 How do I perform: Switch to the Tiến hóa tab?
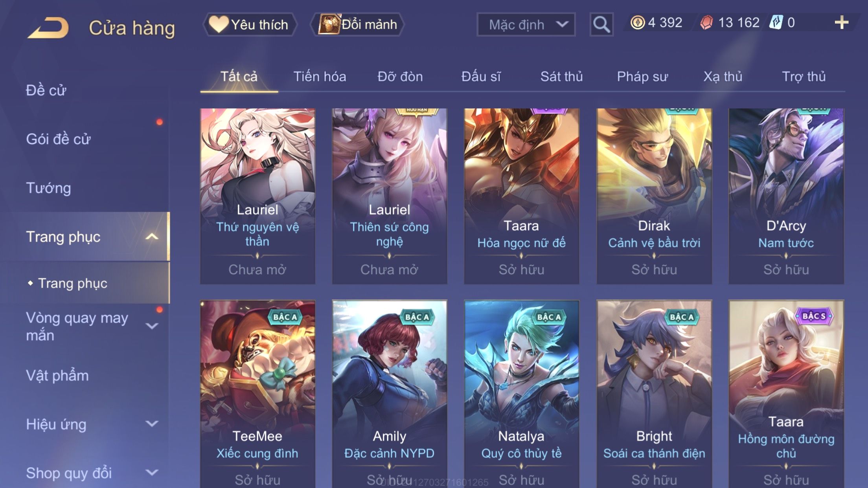point(320,76)
